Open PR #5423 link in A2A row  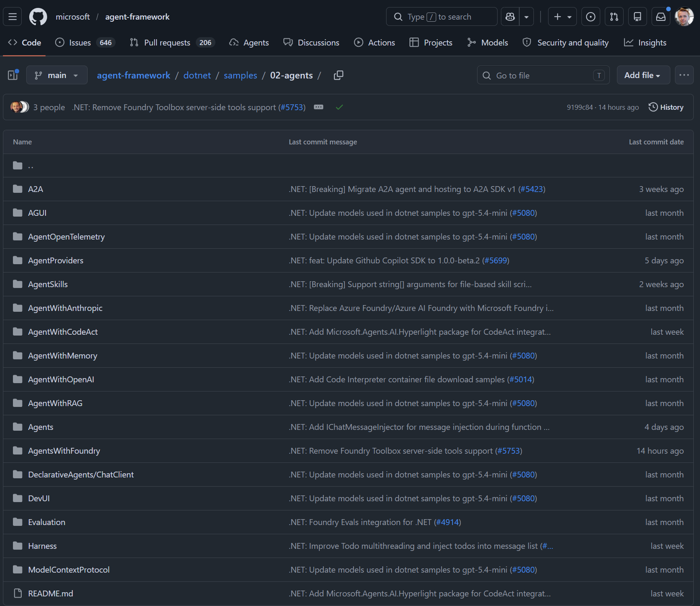[x=531, y=189]
